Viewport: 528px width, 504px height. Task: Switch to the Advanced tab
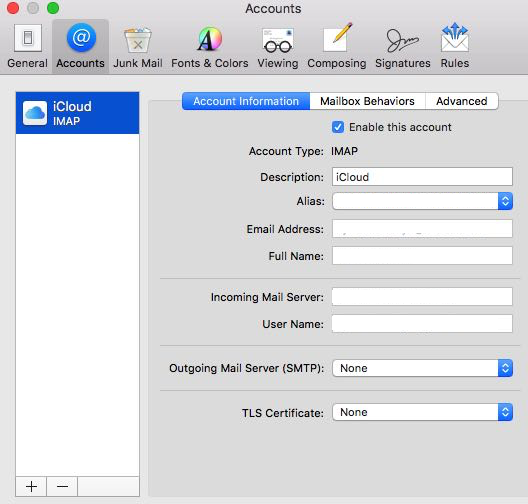click(x=462, y=101)
